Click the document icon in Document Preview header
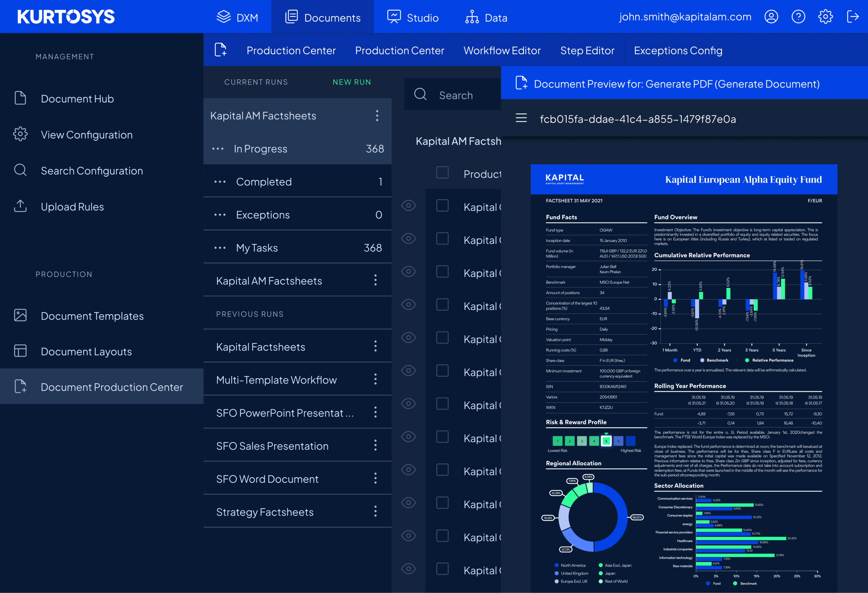The width and height of the screenshot is (868, 593). click(521, 83)
